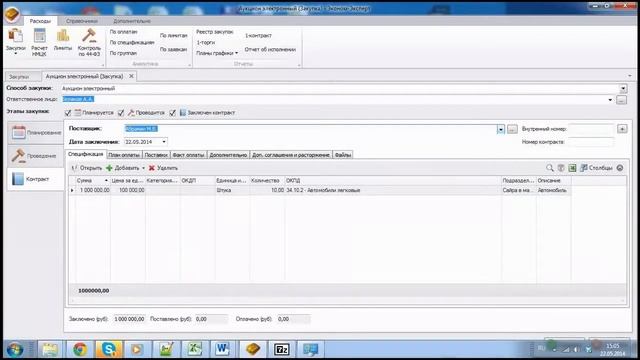The width and height of the screenshot is (640, 360).
Task: Switch to the Дополнительно ribbon tab
Action: 132,21
